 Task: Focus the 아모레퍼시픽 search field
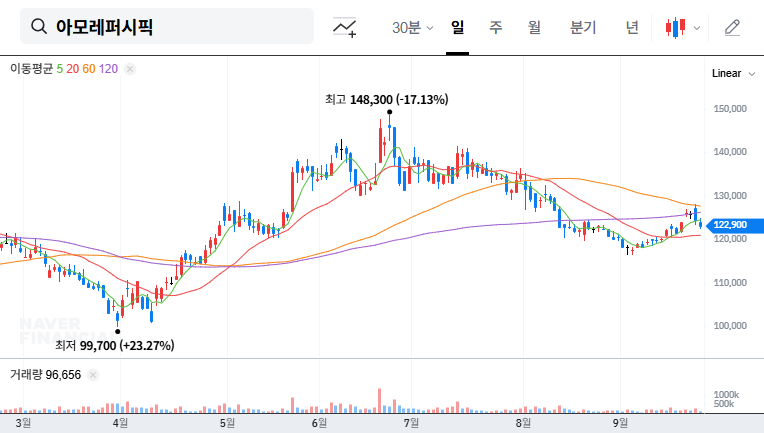[x=167, y=26]
